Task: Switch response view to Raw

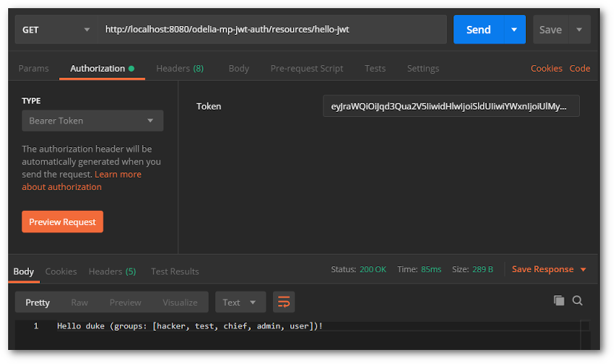Action: [79, 302]
